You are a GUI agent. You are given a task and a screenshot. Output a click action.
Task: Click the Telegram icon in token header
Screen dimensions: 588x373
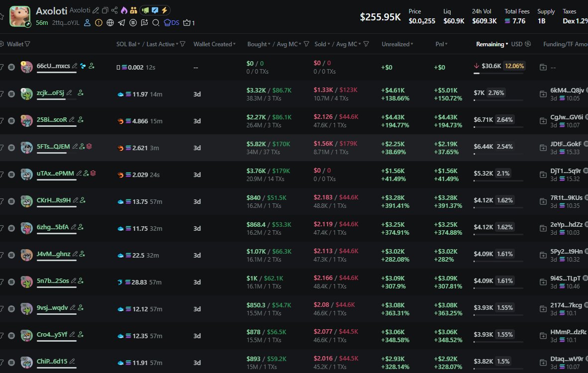click(x=121, y=22)
